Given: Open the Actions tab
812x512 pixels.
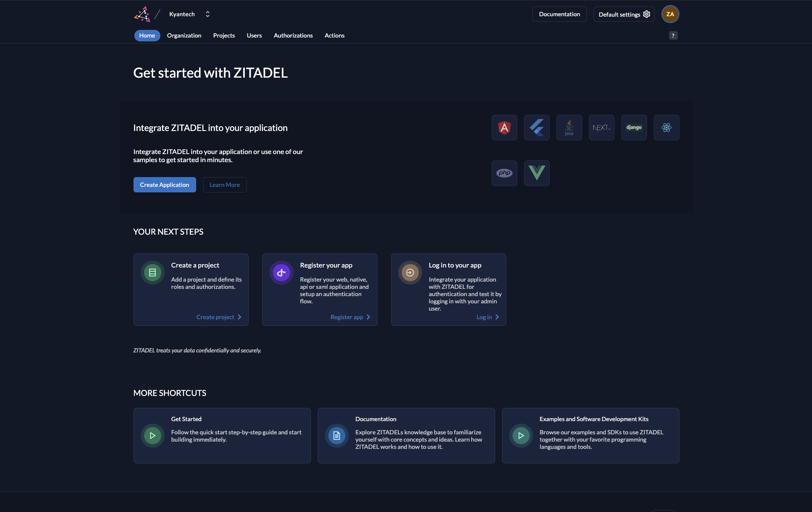Looking at the screenshot, I should 335,35.
